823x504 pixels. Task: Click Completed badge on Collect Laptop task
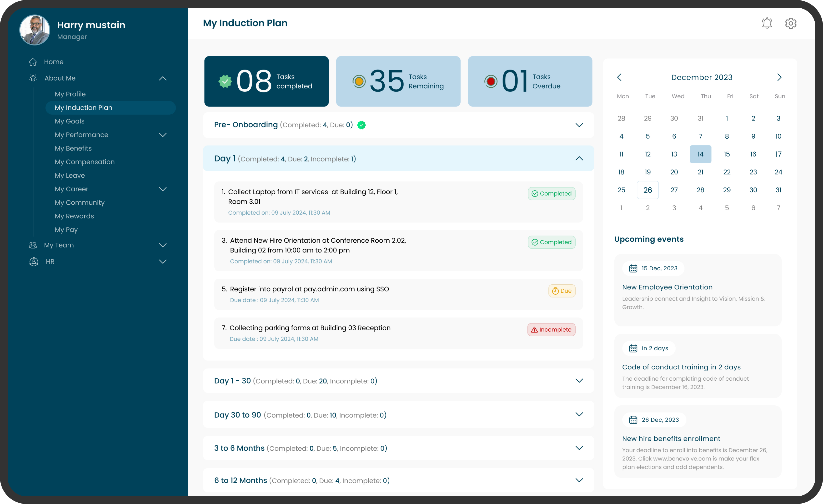(x=552, y=193)
